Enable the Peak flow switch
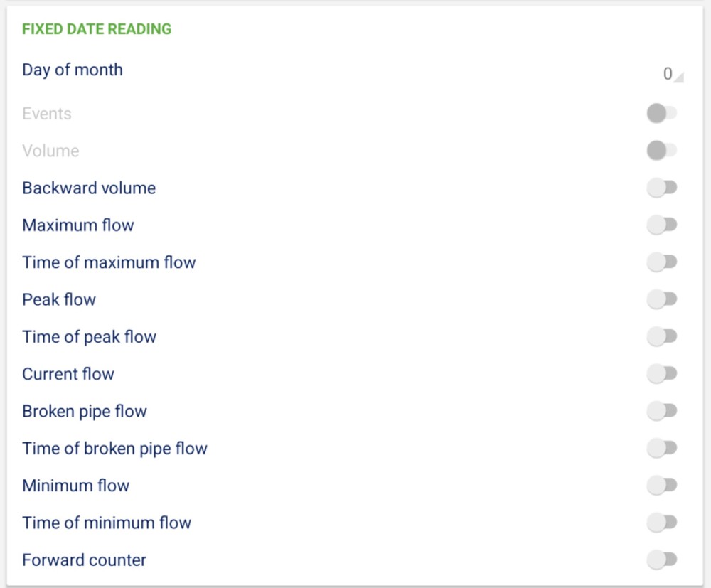The image size is (711, 588). coord(662,299)
